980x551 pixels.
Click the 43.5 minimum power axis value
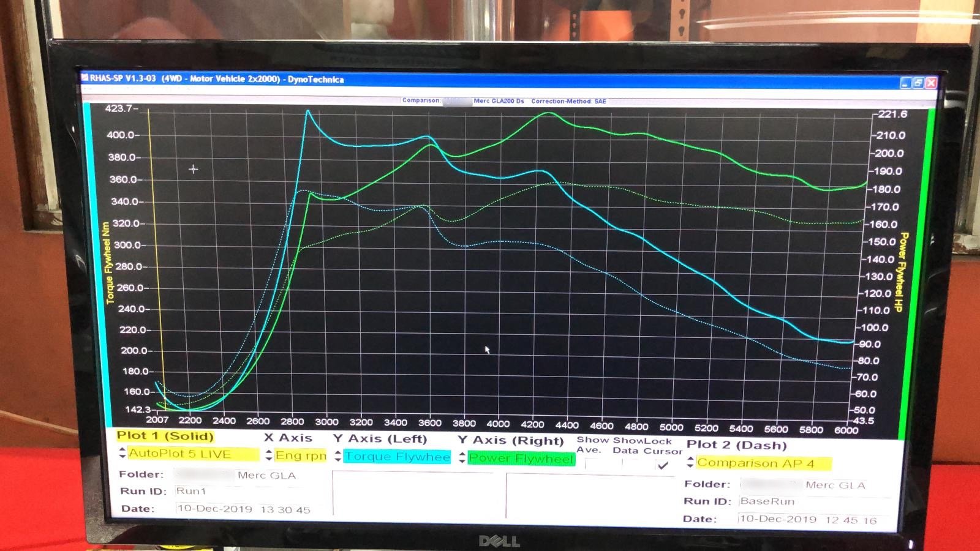point(864,421)
